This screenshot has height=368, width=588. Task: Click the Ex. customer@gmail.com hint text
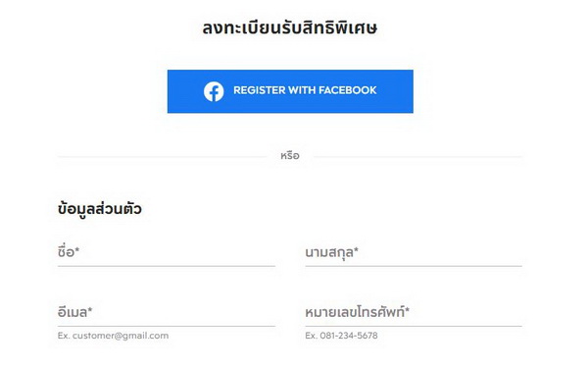pos(113,336)
